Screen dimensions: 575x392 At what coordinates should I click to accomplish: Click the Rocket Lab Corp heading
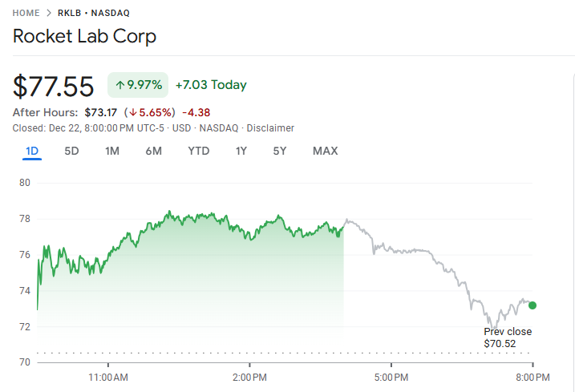coord(84,37)
